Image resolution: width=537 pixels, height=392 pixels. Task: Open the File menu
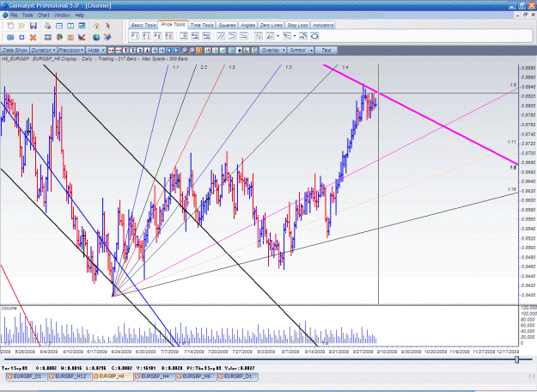point(14,15)
